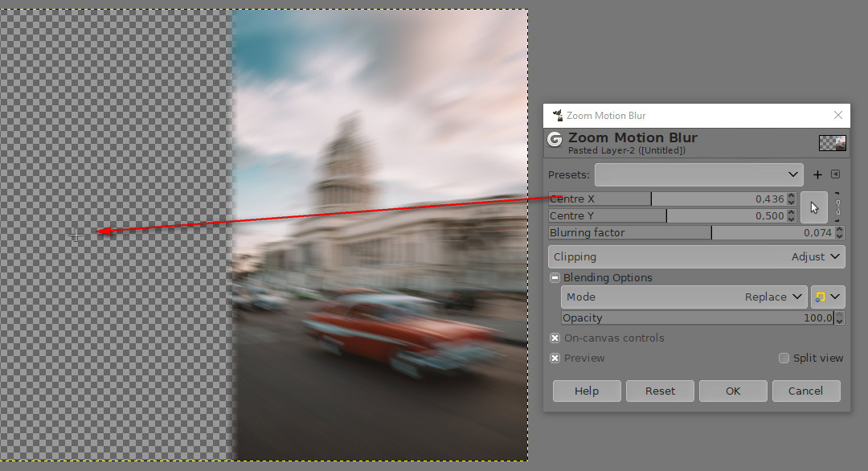
Task: Click the GEGL logo icon in dialog header
Action: [555, 139]
